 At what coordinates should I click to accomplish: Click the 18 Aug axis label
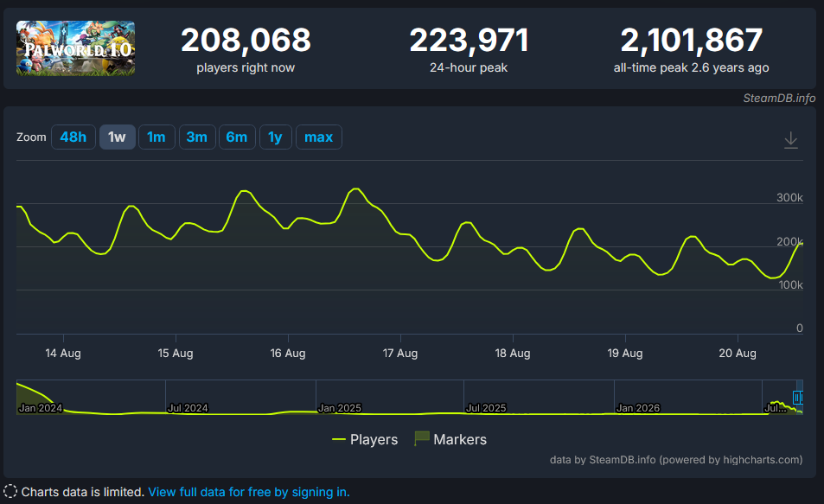point(513,354)
